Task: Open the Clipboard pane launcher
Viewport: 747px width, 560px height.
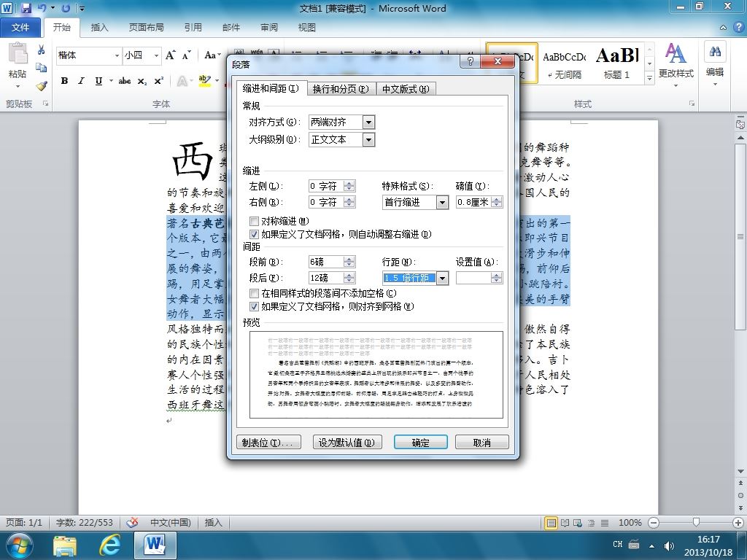Action: coord(46,104)
